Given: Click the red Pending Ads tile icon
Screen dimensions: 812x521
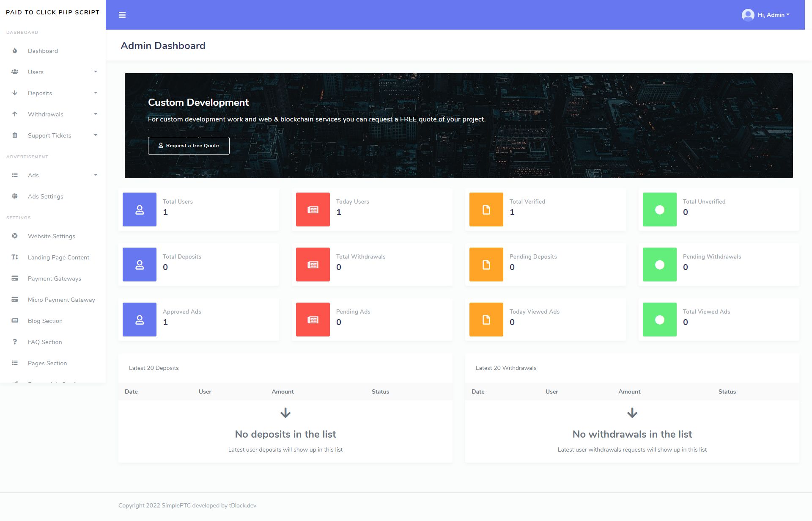Looking at the screenshot, I should click(x=313, y=320).
